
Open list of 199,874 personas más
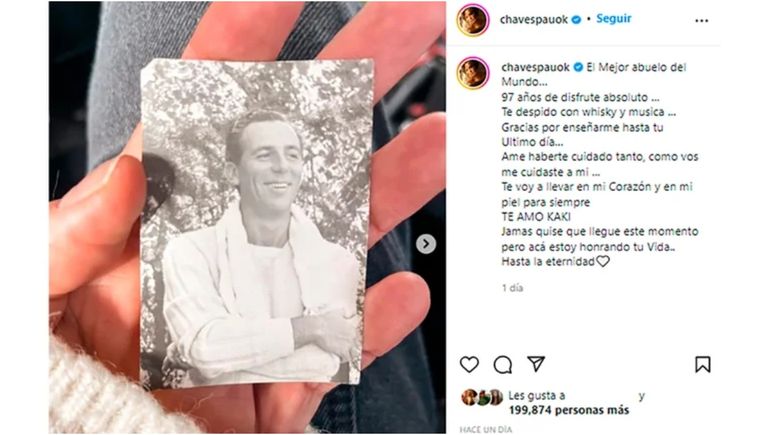tap(569, 410)
